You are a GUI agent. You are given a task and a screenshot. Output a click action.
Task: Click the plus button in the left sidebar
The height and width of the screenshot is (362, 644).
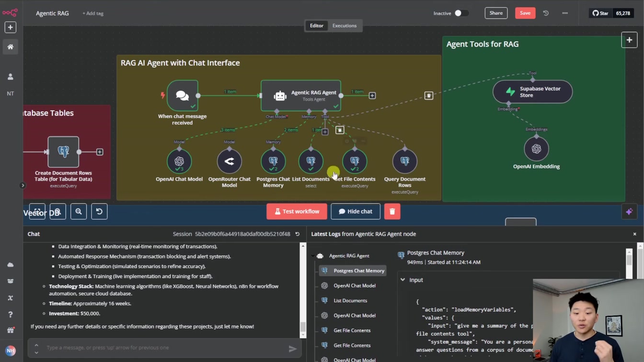click(x=10, y=27)
